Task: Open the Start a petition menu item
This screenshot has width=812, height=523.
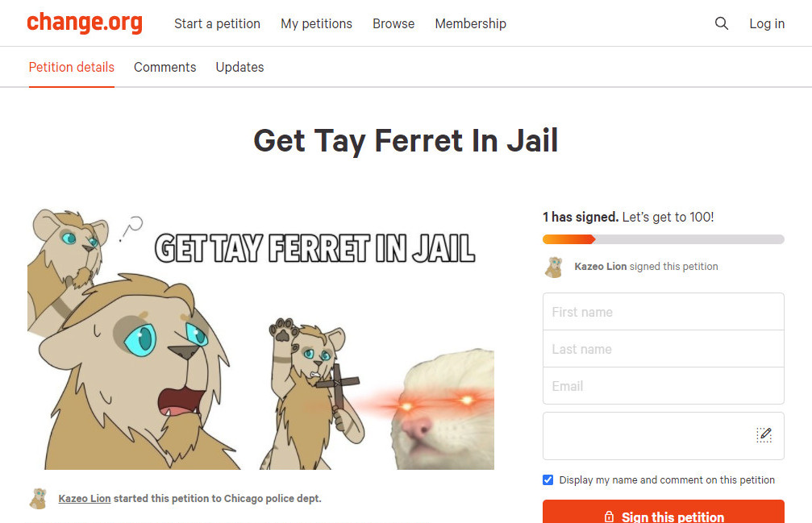Action: pos(217,24)
